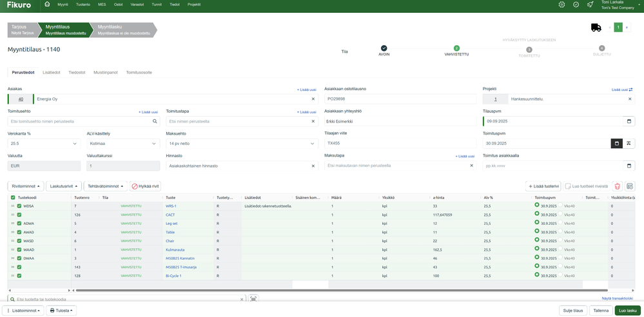Viewport: 644px width, 317px height.
Task: Open the Tilauspvm calendar picker
Action: (x=629, y=122)
